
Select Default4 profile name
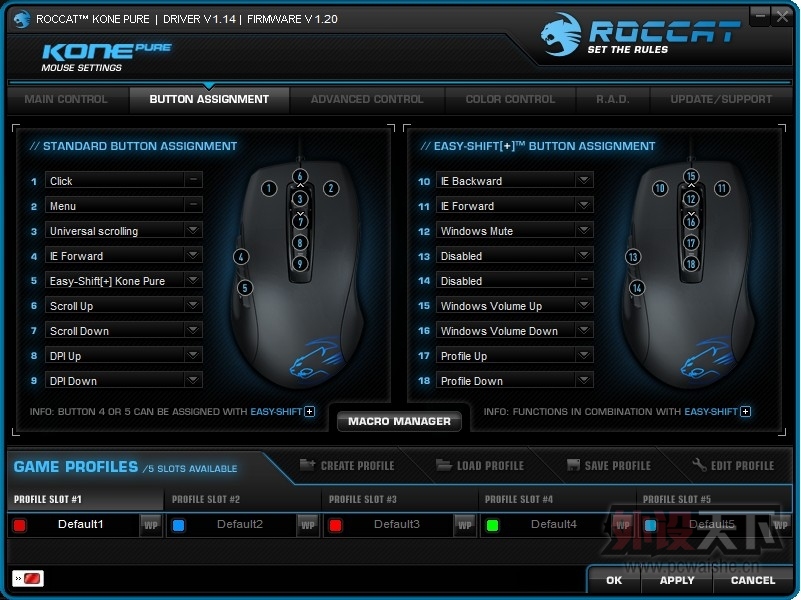click(x=554, y=524)
